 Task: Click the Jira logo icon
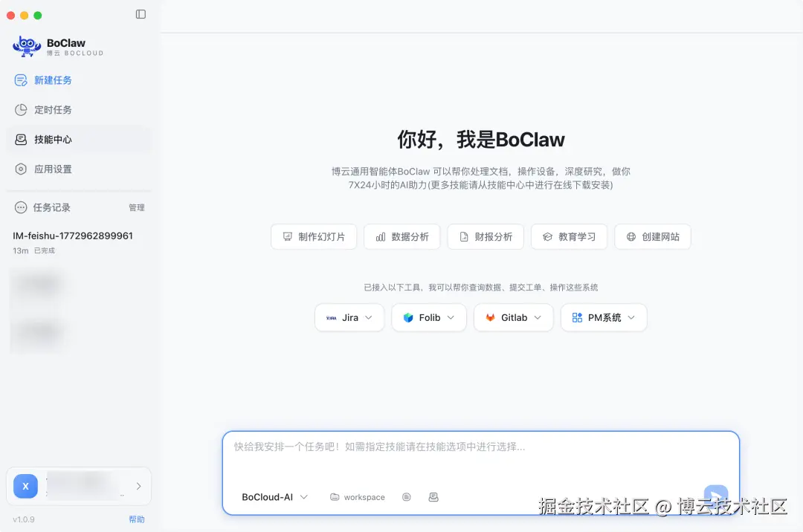point(332,318)
